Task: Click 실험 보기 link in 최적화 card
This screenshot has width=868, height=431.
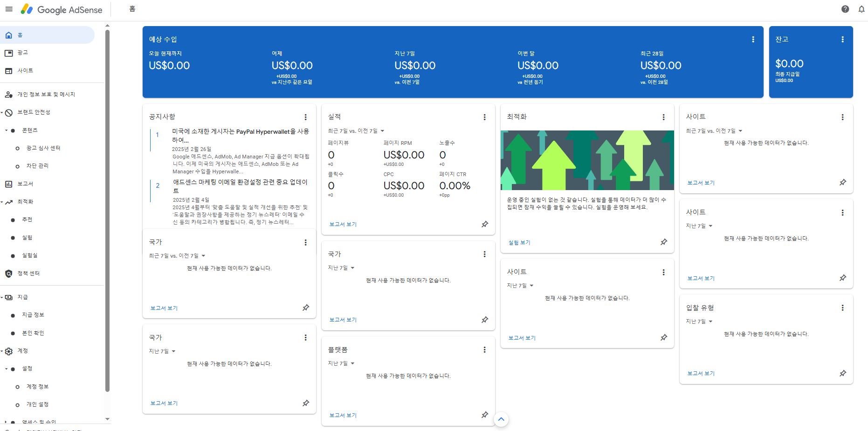Action: (x=519, y=242)
